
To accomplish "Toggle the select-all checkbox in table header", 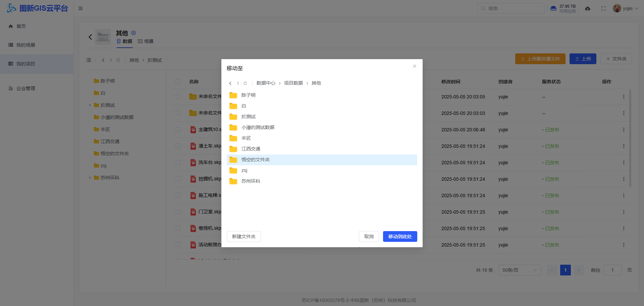I will pyautogui.click(x=178, y=82).
